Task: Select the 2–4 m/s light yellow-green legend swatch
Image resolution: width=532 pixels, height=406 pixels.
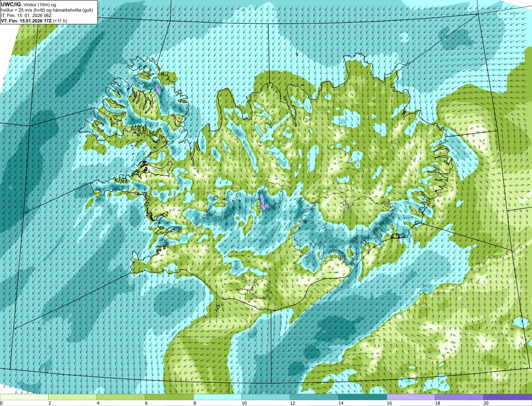Action: [x=73, y=397]
